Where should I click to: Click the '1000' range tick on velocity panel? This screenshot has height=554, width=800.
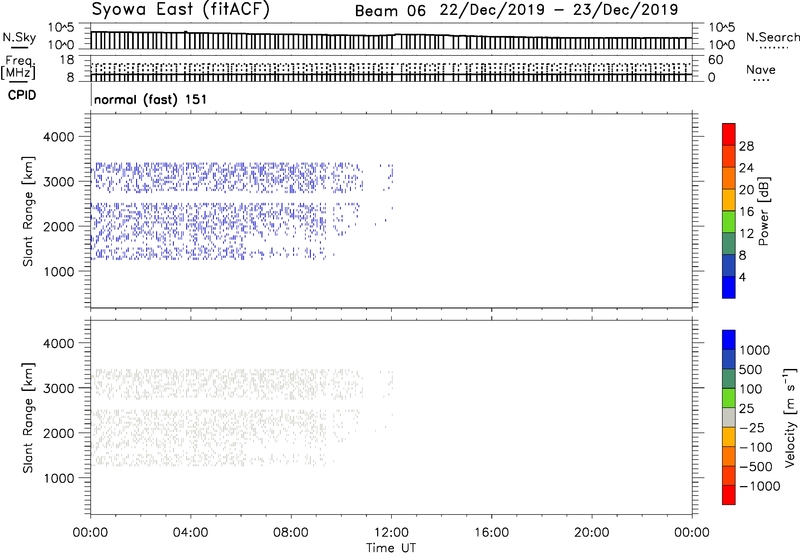point(59,478)
